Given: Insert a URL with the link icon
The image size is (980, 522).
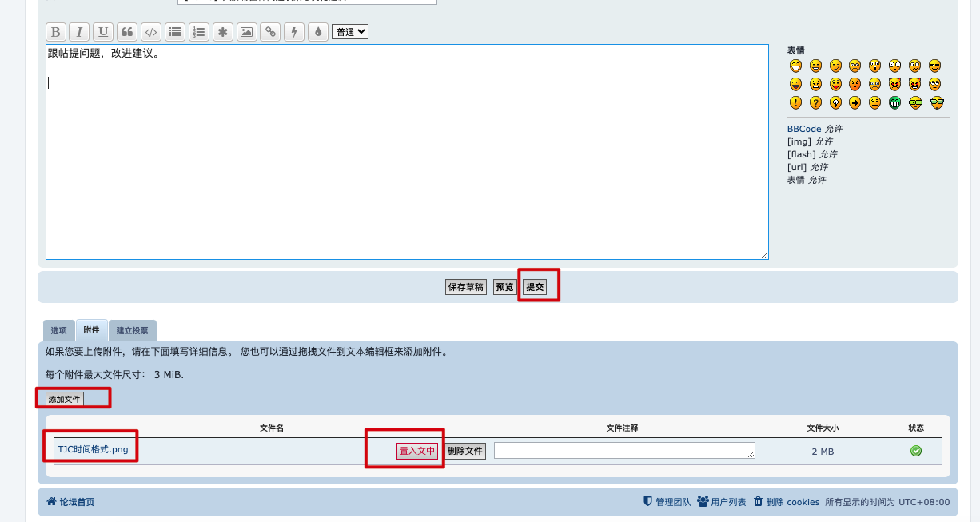Looking at the screenshot, I should click(x=271, y=32).
